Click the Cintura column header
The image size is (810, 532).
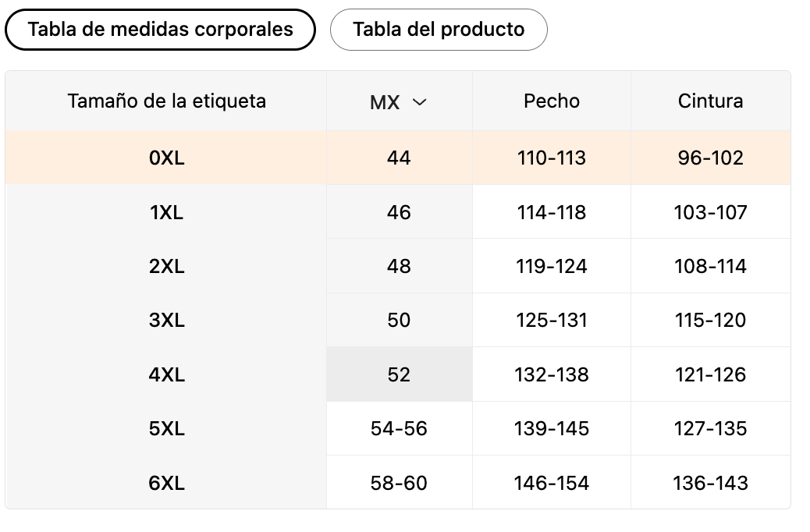click(710, 101)
